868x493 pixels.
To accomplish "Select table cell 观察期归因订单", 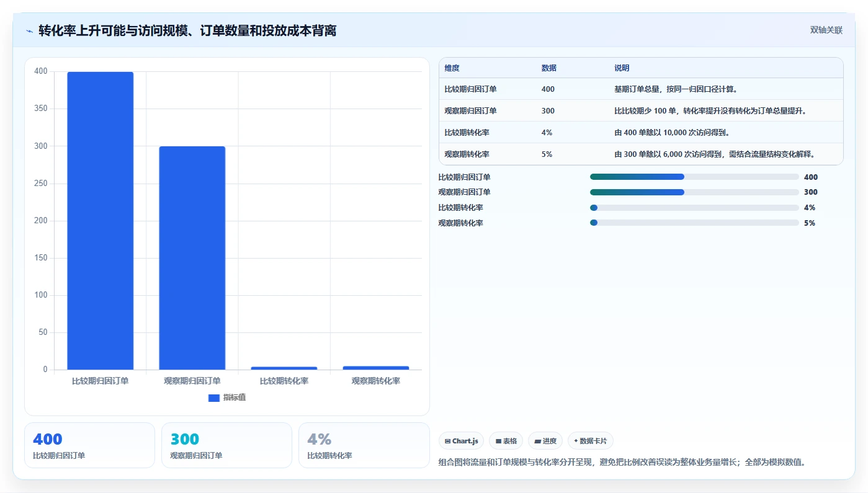I will [470, 111].
